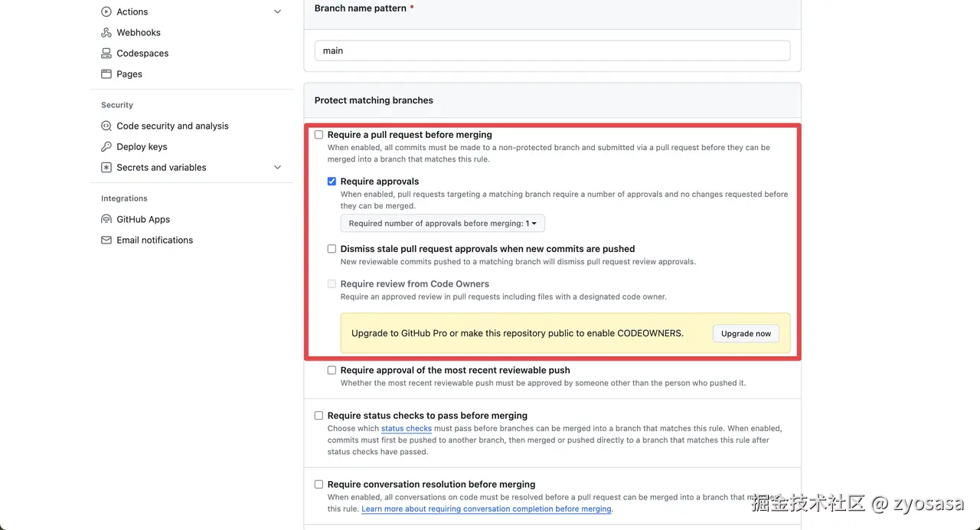Expand Secrets and variables chevron
Viewport: 980px width, 530px height.
tap(277, 168)
